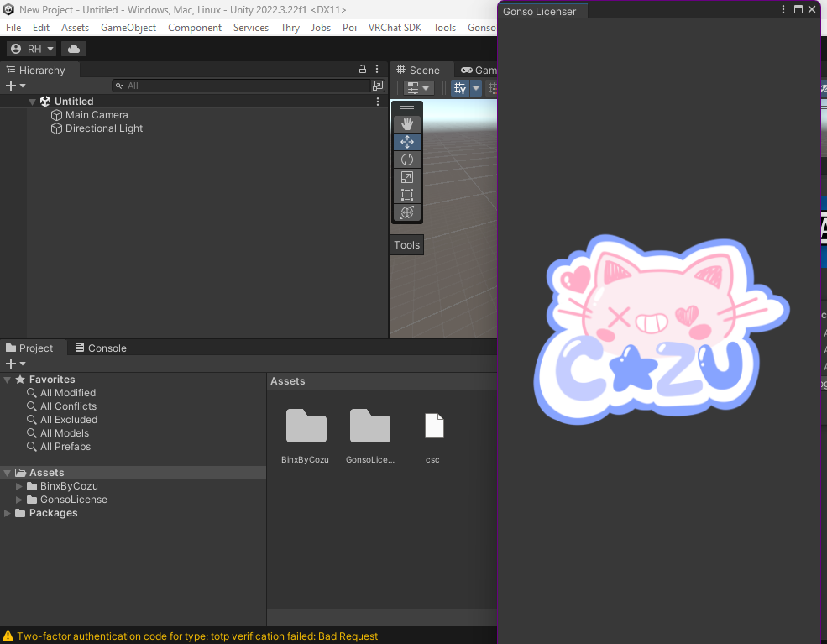Open the RH account dropdown

[31, 49]
